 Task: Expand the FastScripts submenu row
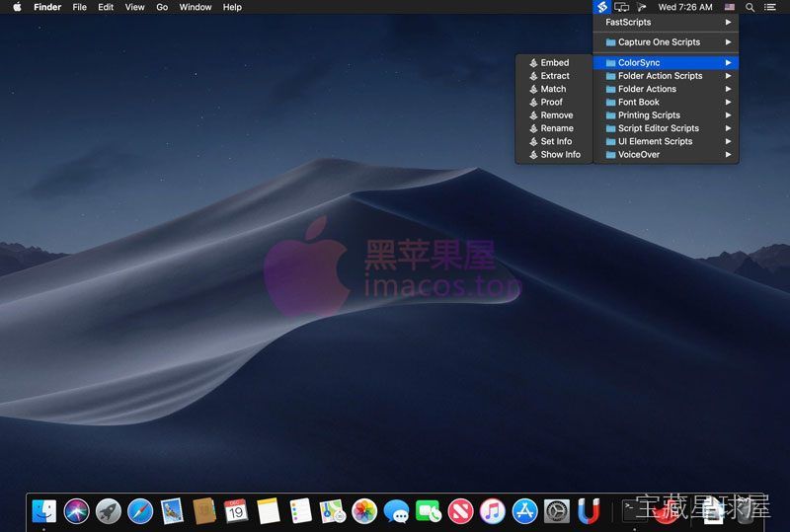[x=666, y=22]
